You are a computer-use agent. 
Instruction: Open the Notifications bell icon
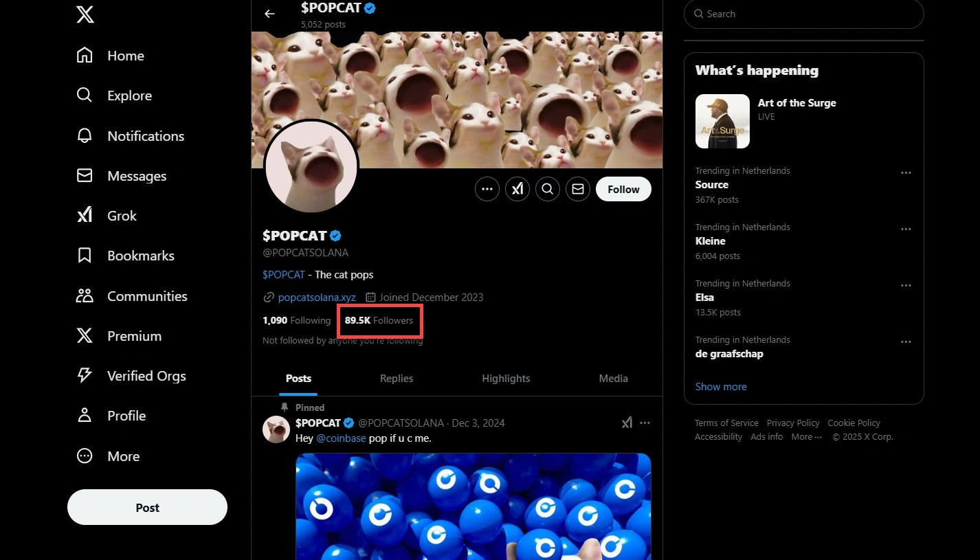click(85, 135)
